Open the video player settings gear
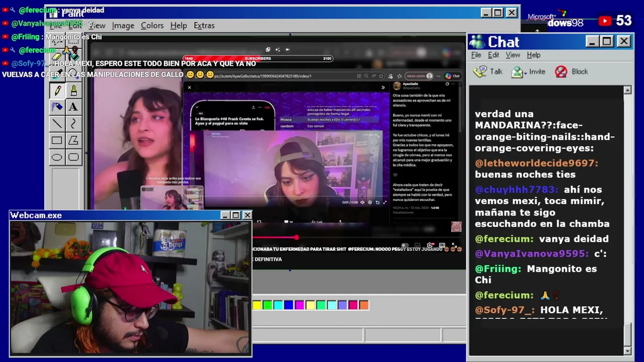644x362 pixels. coord(429,245)
